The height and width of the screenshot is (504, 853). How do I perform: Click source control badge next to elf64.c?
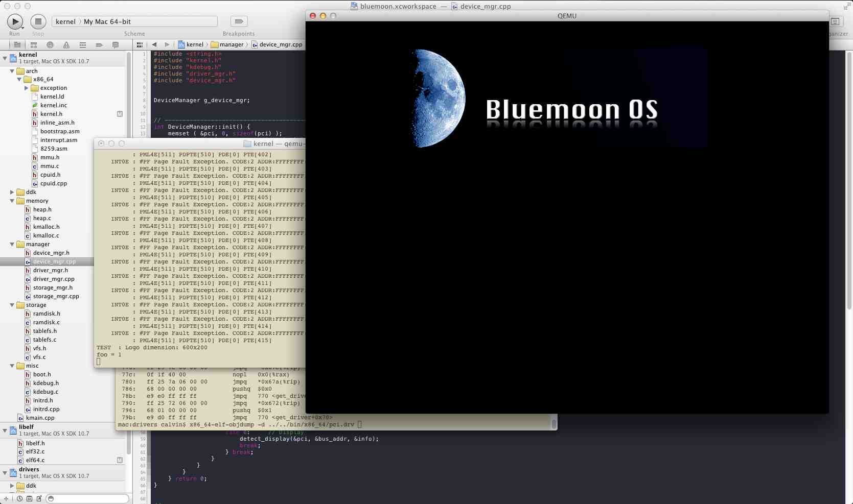pyautogui.click(x=120, y=460)
